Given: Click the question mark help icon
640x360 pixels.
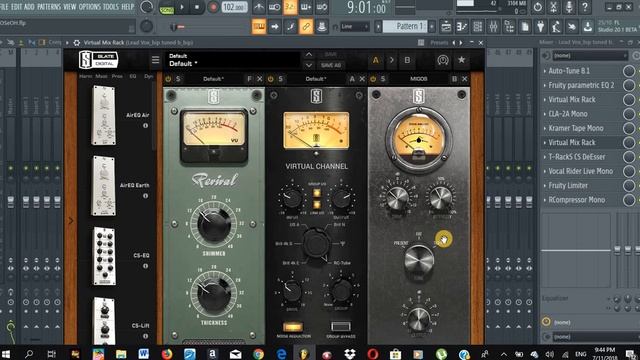Looking at the screenshot, I should [585, 7].
